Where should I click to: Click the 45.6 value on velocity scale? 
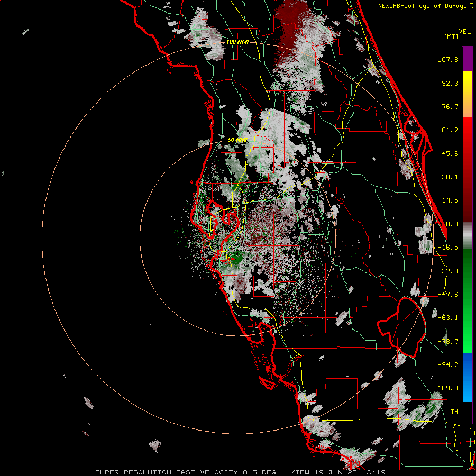(450, 153)
